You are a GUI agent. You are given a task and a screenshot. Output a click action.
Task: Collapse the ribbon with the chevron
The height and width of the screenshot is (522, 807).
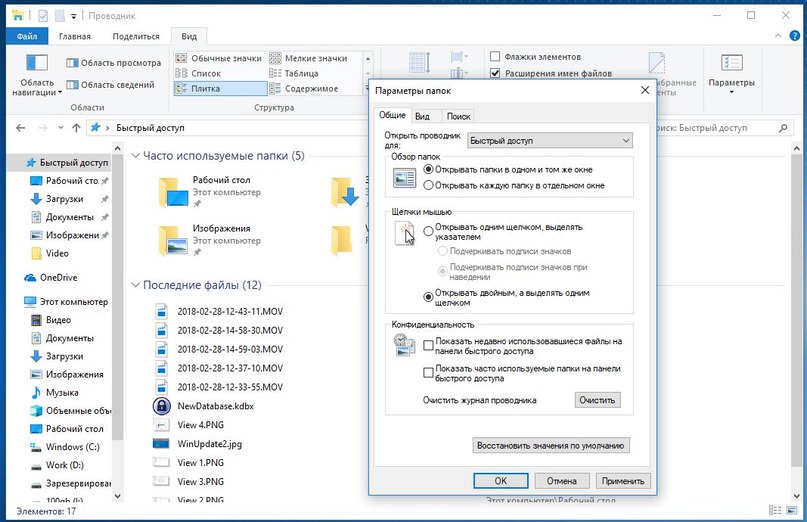[778, 36]
